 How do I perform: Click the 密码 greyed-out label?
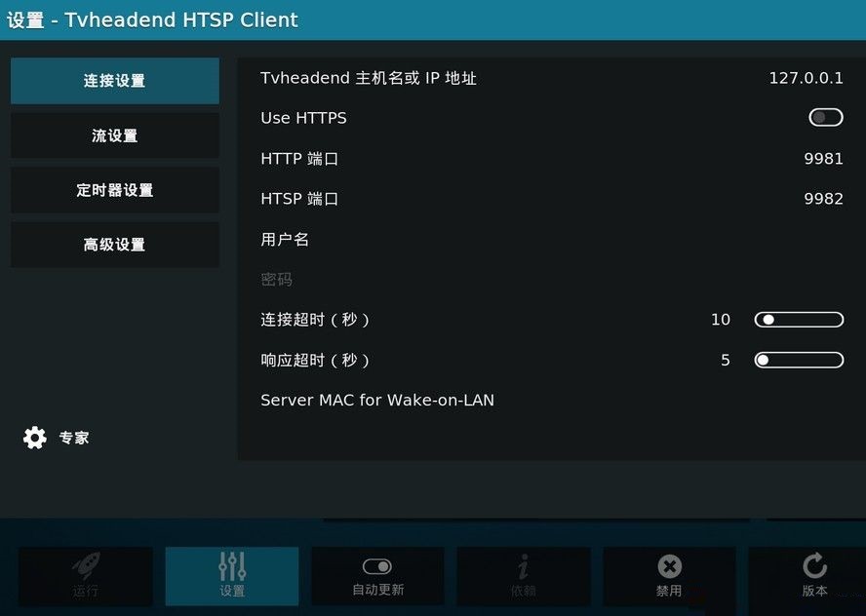point(277,280)
